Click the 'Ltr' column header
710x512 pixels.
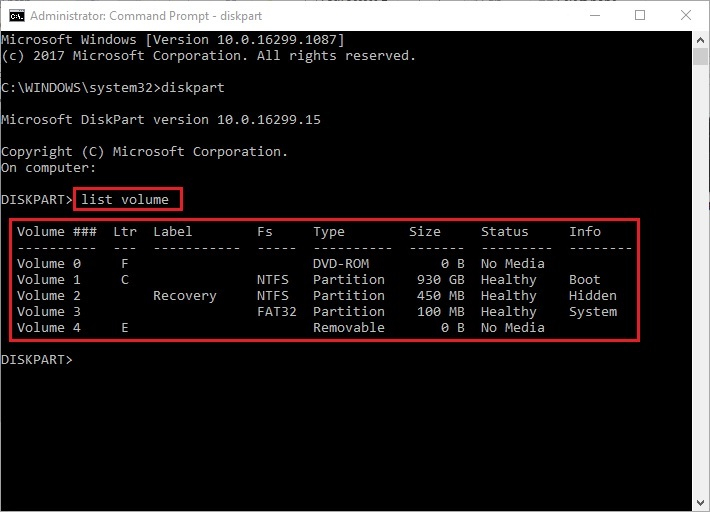pos(125,232)
